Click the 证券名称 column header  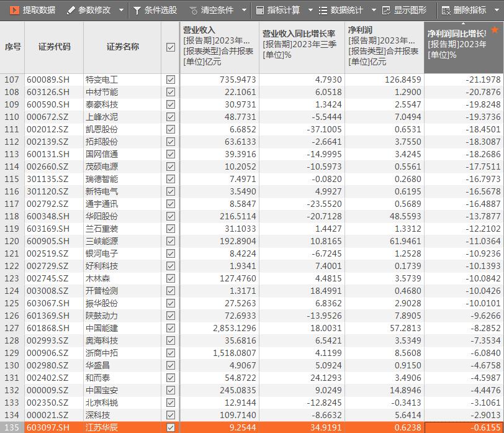[x=122, y=47]
